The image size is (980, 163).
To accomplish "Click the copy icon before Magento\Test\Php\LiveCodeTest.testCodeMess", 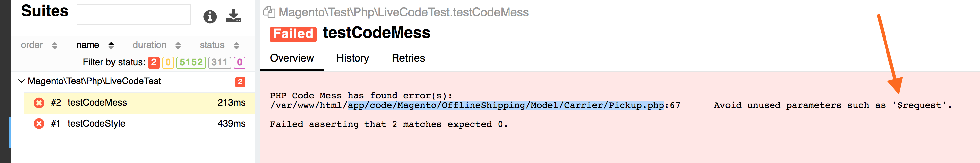I will 269,12.
